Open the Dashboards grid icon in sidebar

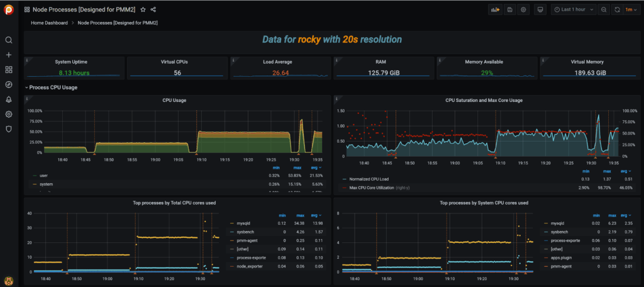coord(9,69)
